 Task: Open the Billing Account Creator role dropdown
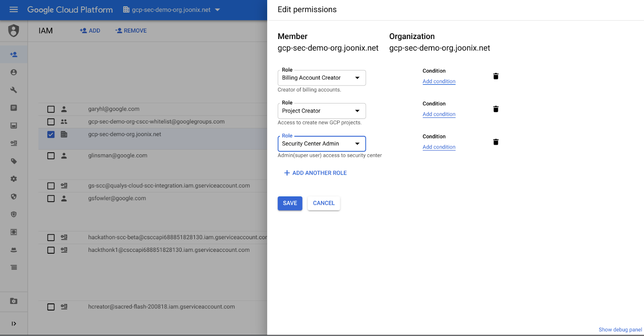tap(321, 78)
